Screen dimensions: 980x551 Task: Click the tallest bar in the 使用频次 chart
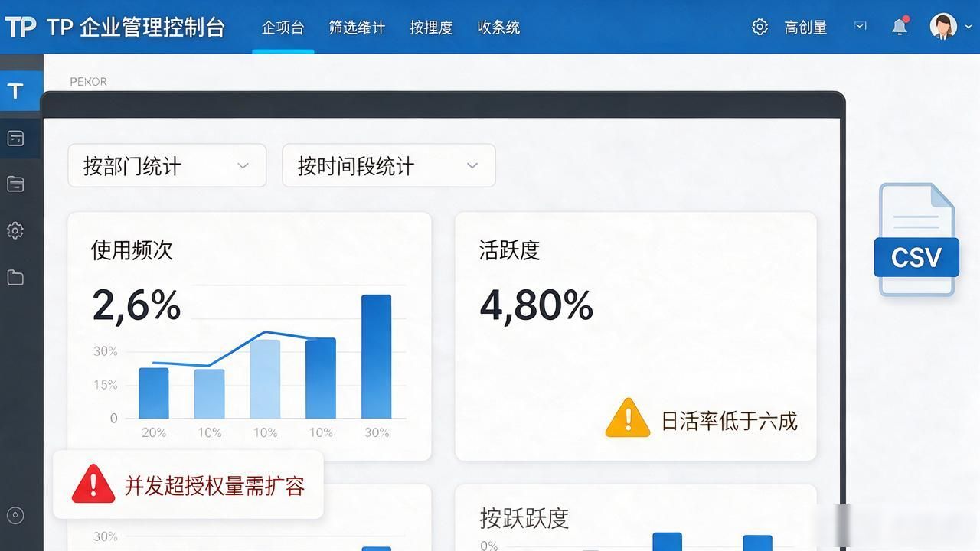click(376, 357)
